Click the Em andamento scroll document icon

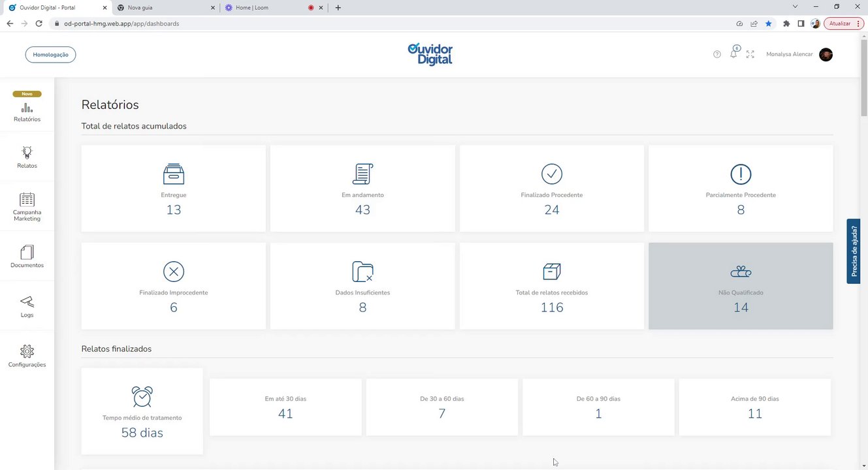click(362, 174)
